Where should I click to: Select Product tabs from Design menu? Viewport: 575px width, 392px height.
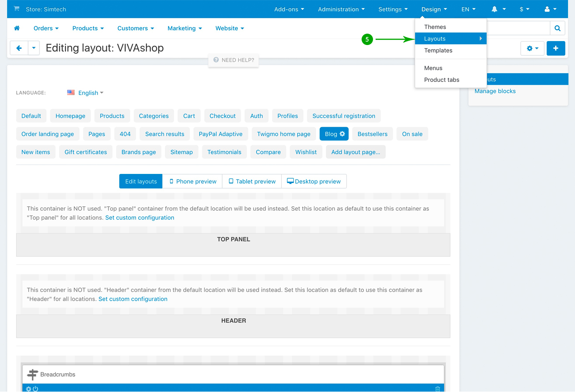coord(442,80)
